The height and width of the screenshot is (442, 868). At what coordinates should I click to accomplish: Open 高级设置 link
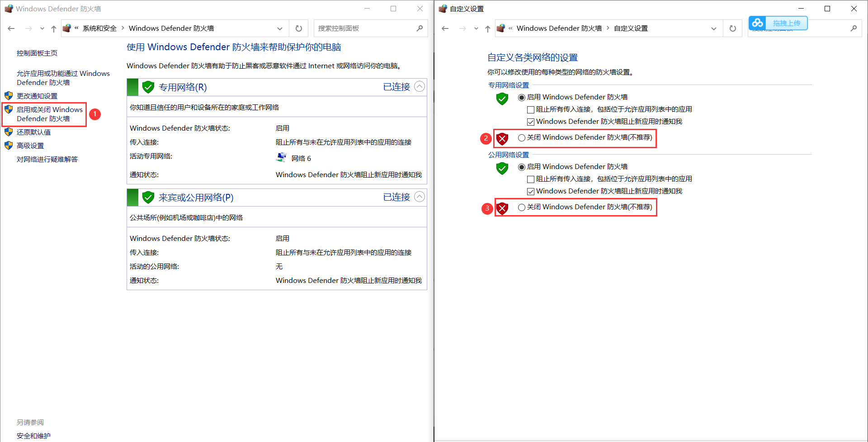point(30,146)
